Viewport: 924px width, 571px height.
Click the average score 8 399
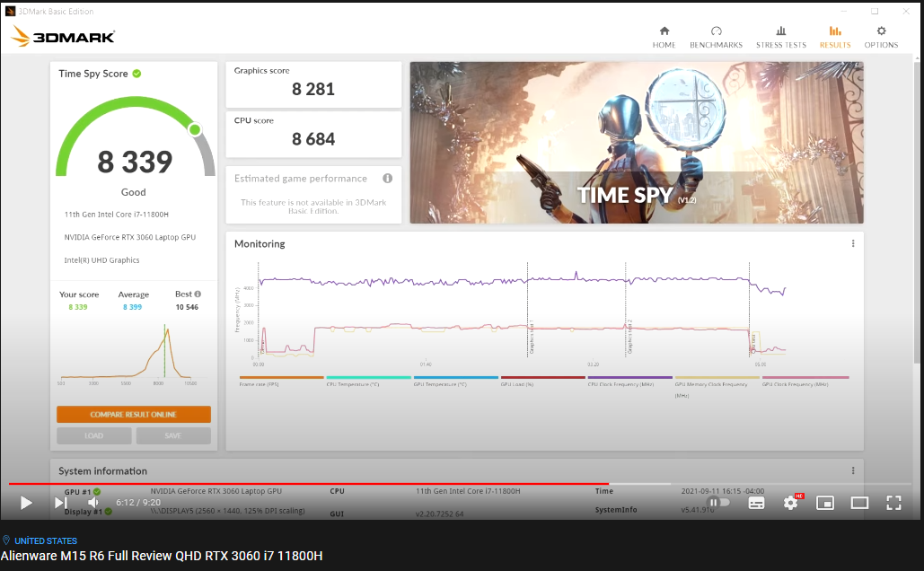click(132, 307)
